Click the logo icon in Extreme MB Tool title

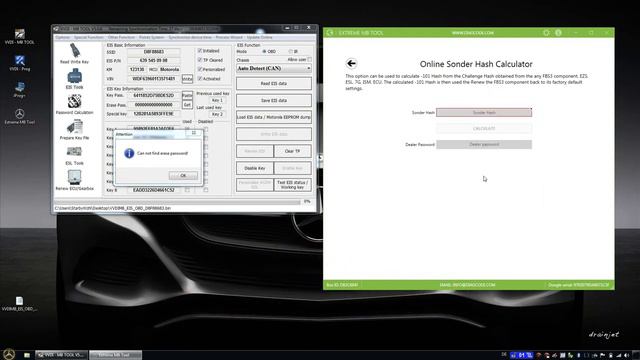(330, 32)
